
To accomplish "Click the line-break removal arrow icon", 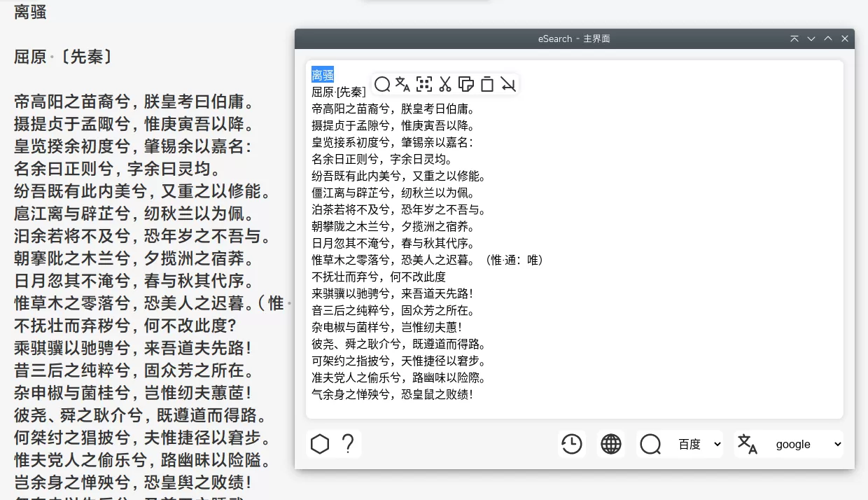I will click(509, 84).
